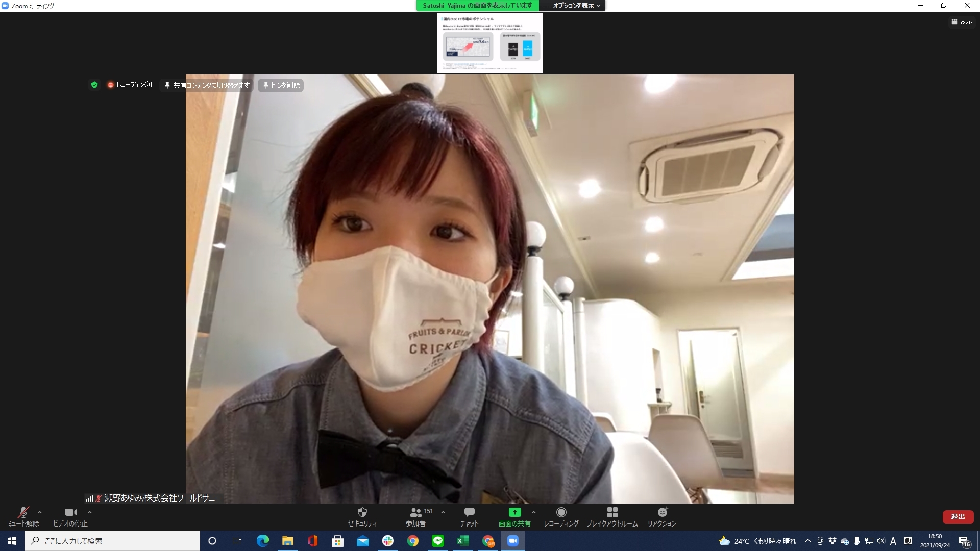The height and width of the screenshot is (551, 980).
Task: Open the Mail app from taskbar
Action: click(x=362, y=541)
